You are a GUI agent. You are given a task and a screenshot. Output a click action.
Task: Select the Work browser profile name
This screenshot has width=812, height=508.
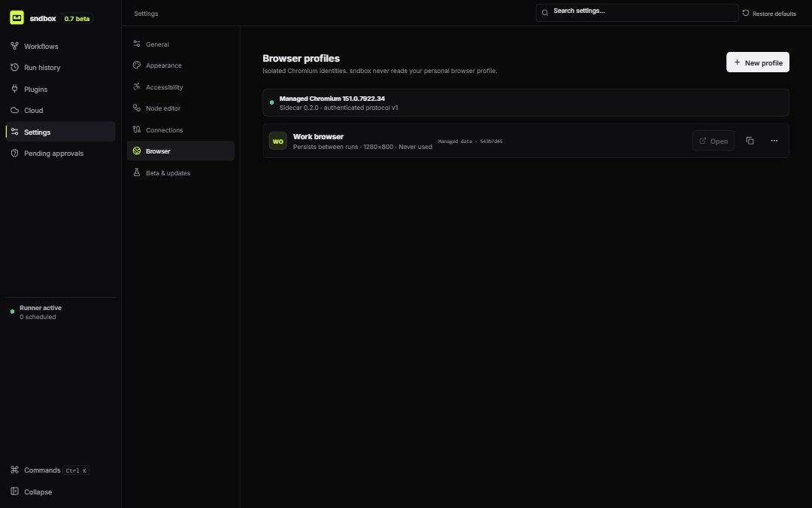(318, 137)
